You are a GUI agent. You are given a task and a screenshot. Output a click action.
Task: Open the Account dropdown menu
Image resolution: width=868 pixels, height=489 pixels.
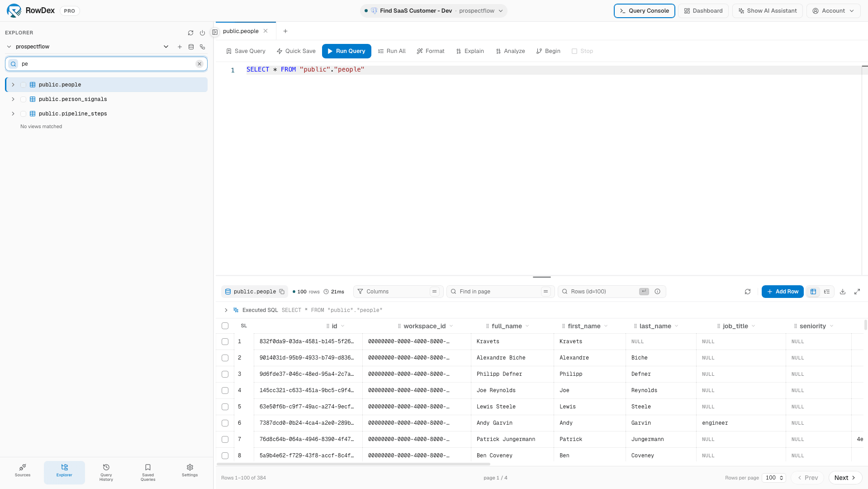pos(833,11)
